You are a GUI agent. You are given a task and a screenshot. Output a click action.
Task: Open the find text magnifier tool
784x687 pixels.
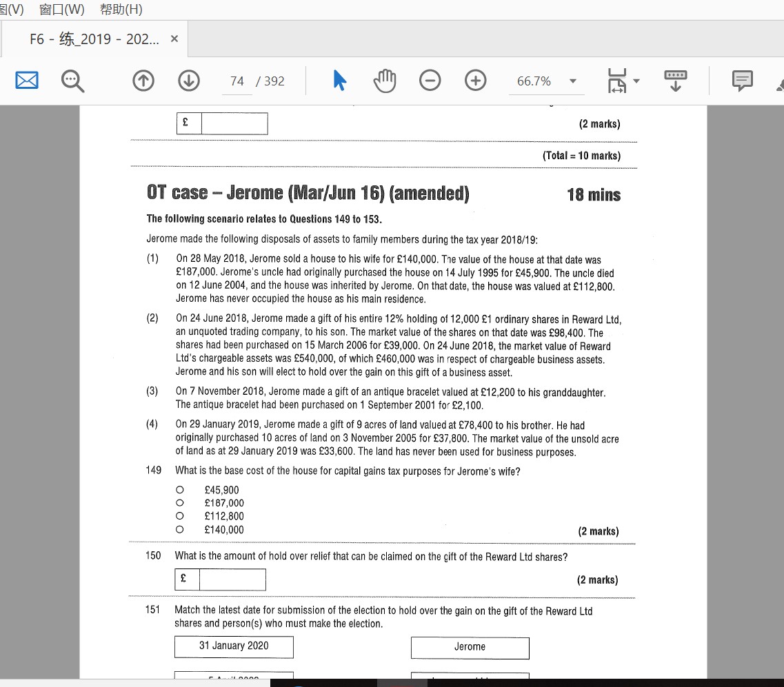[x=72, y=81]
